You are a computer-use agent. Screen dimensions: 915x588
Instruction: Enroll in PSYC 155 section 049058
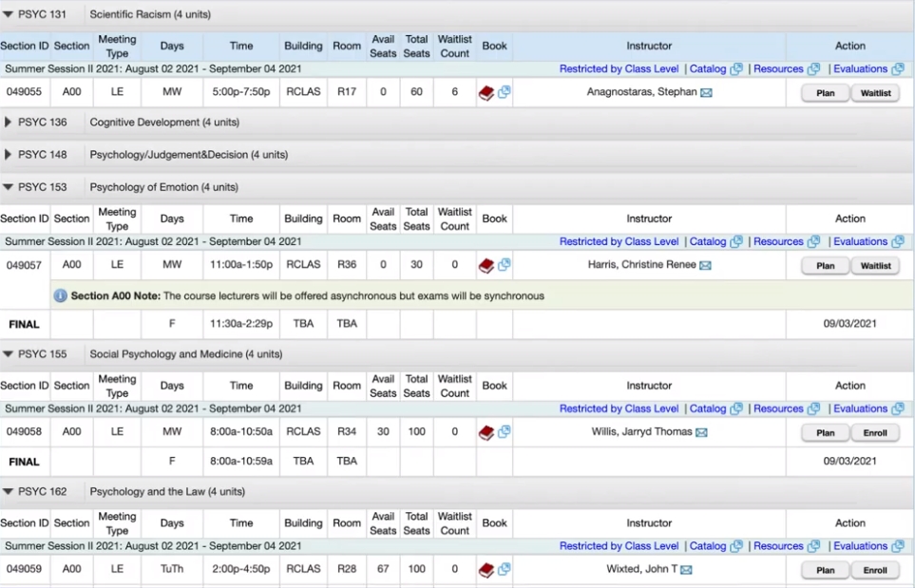[875, 433]
